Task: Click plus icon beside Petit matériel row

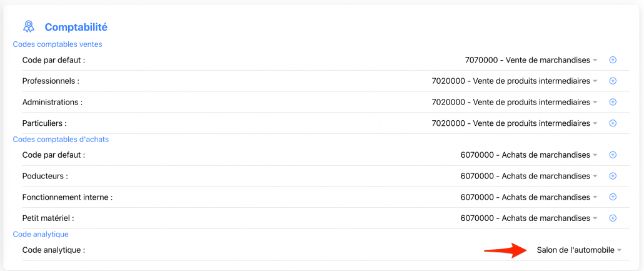Action: pos(613,218)
